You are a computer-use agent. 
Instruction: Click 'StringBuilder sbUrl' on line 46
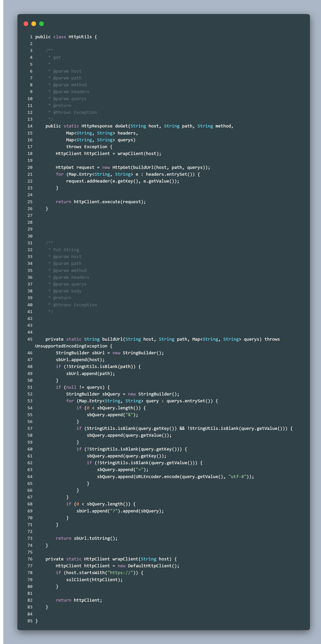click(x=80, y=353)
